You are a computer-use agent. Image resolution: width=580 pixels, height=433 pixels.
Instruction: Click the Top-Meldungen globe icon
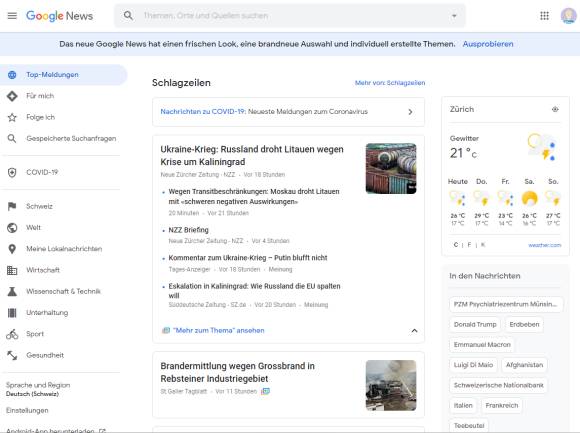tap(12, 75)
